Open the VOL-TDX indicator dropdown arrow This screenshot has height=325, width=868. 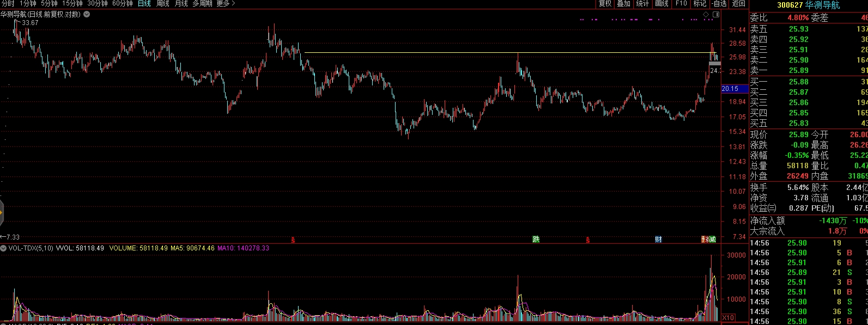(4, 248)
